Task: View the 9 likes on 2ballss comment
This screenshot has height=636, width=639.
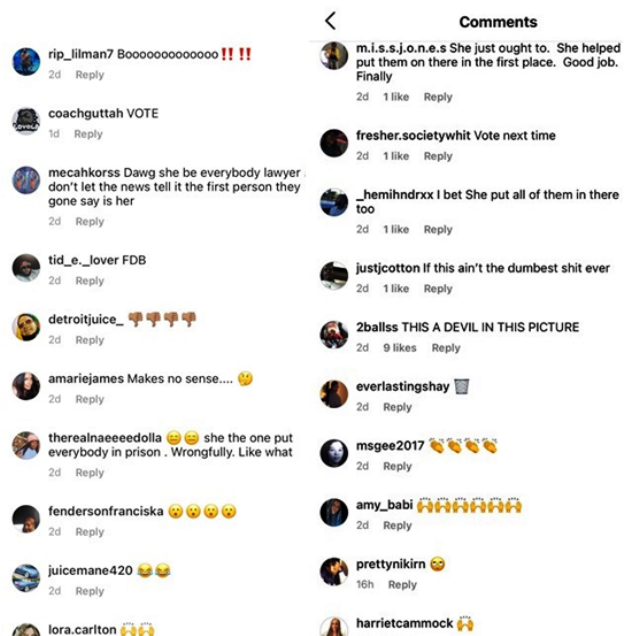Action: point(400,348)
